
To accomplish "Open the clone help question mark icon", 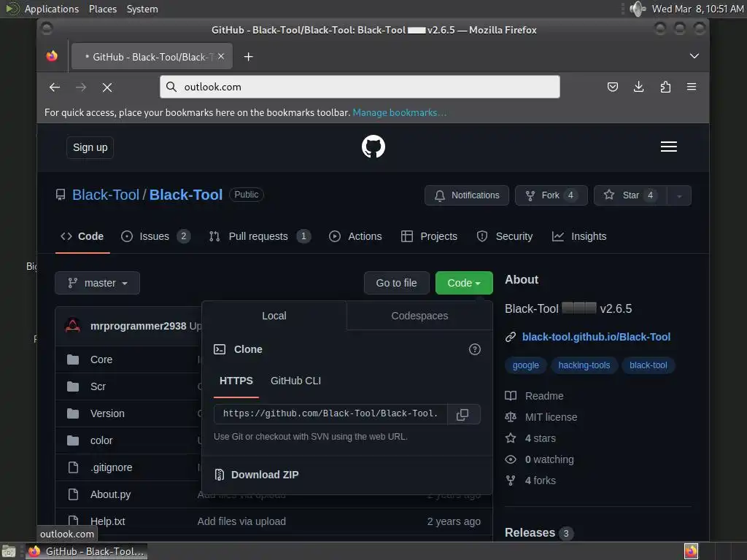I will (x=474, y=349).
